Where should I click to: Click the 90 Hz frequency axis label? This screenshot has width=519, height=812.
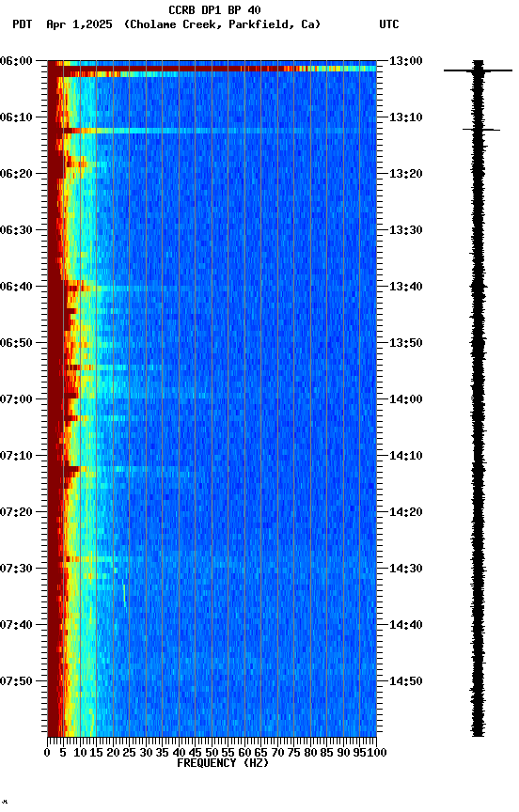[343, 753]
